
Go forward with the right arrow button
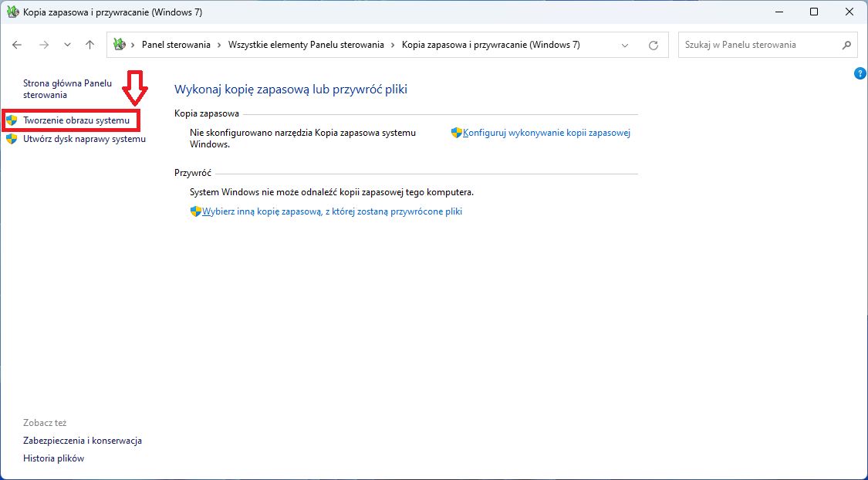[x=44, y=45]
